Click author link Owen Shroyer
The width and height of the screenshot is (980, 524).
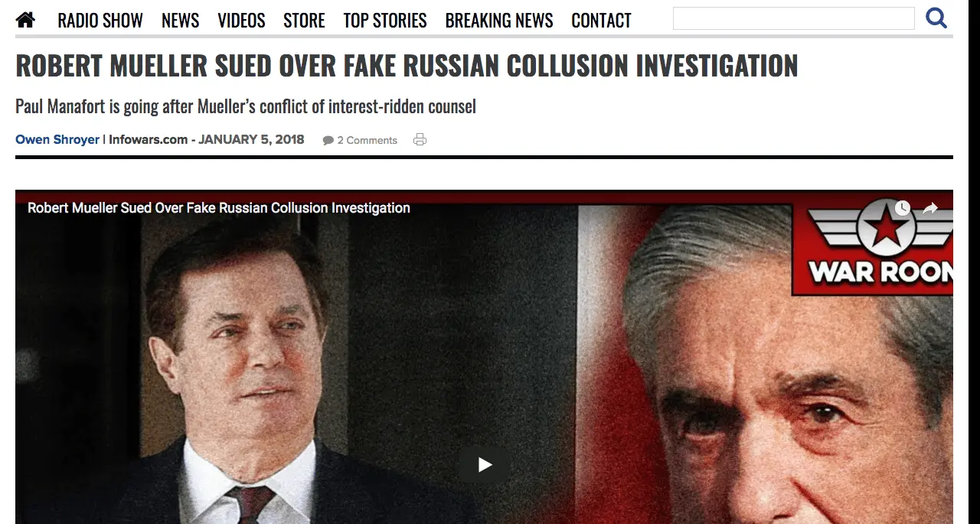click(x=57, y=139)
